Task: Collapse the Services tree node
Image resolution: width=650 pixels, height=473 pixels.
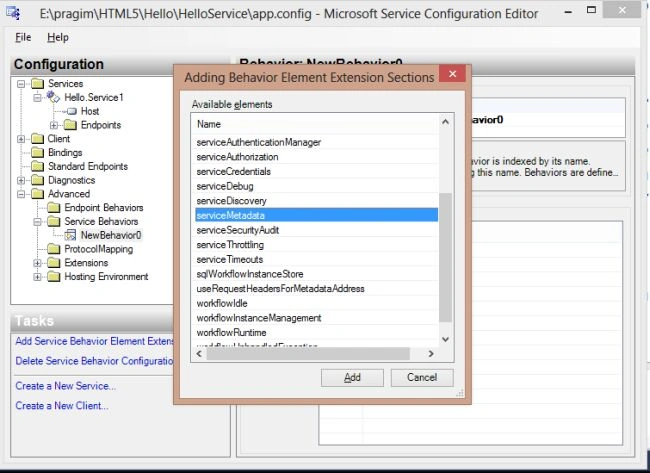Action: [21, 84]
